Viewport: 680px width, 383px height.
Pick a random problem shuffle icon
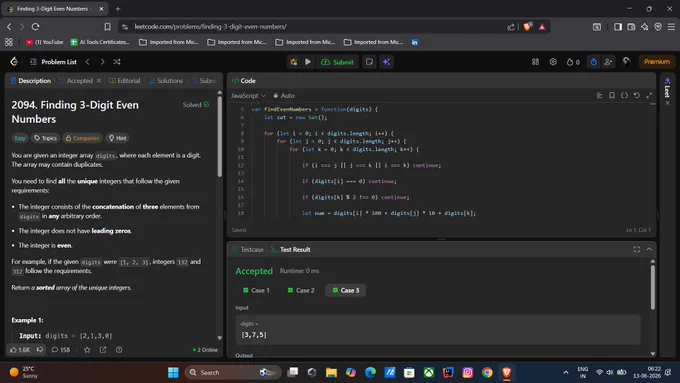[117, 62]
